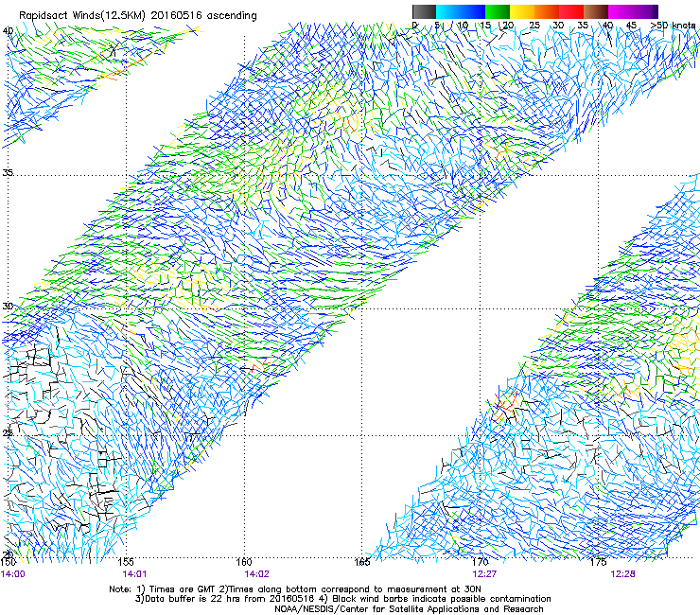The width and height of the screenshot is (700, 615).
Task: Click the longitude label '155' on bottom axis
Action: coord(127,562)
